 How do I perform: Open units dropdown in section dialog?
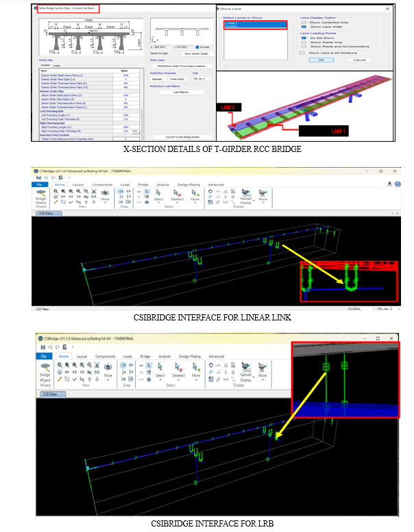coord(203,79)
